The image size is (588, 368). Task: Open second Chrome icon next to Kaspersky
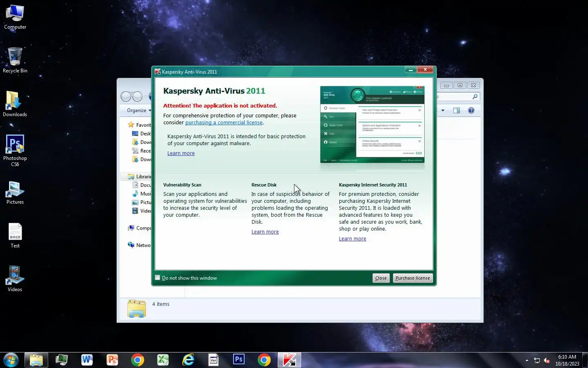(264, 360)
